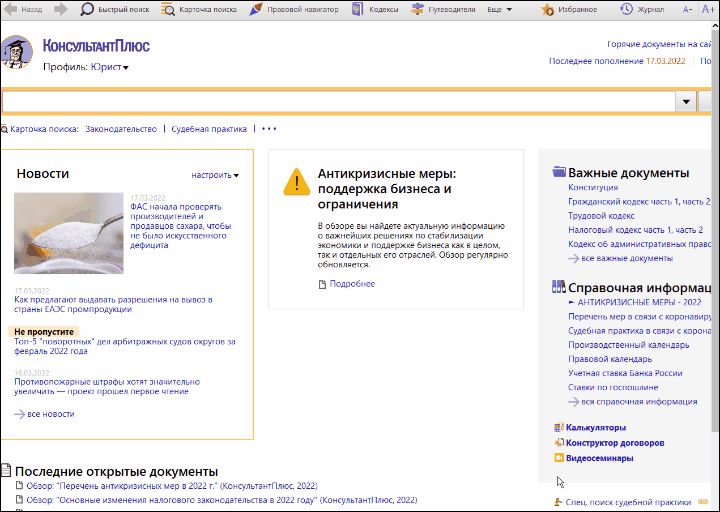This screenshot has height=512, width=720.
Task: Open Журнал clock icon
Action: [x=626, y=9]
